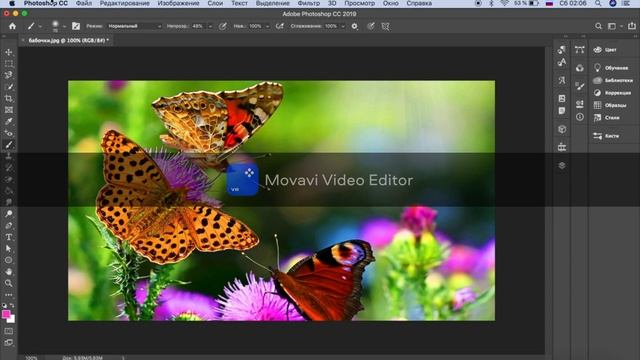Open the Файл menu
Screen dimensions: 640x360
[x=84, y=3]
